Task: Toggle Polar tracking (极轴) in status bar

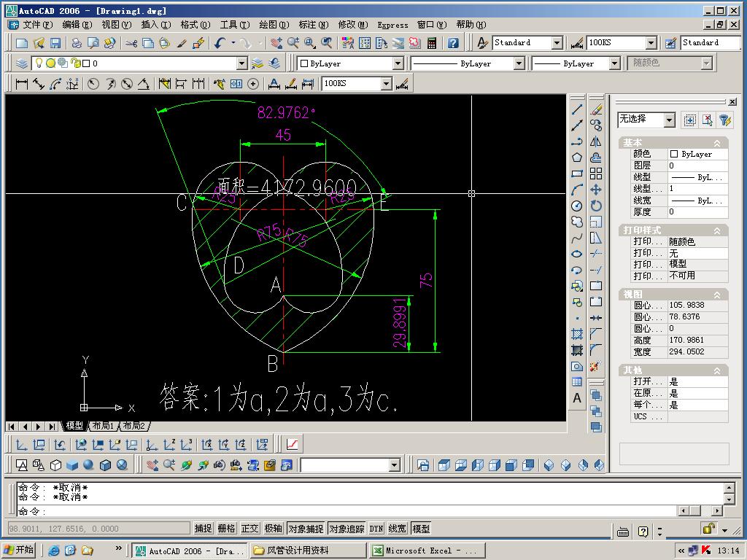Action: coord(273,528)
